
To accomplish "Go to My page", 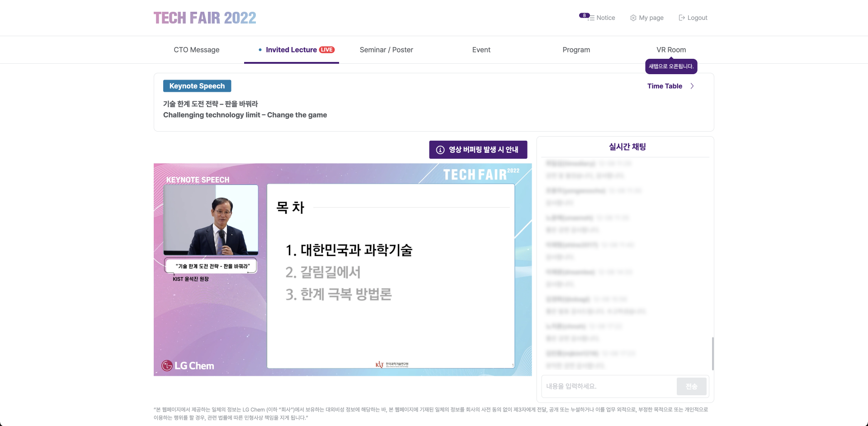I will click(651, 18).
